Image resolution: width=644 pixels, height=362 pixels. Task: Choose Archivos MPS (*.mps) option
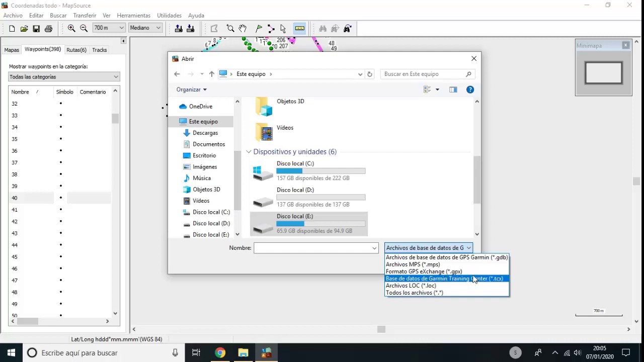pos(447,264)
